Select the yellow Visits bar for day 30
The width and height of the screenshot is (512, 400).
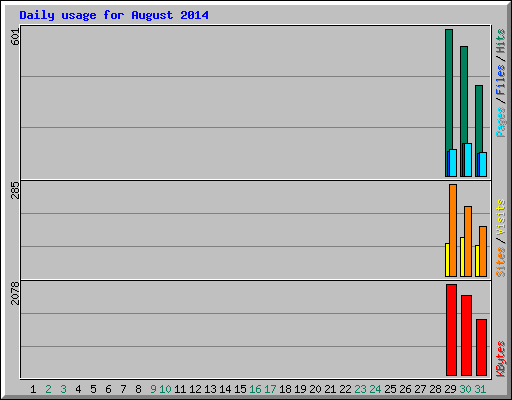pyautogui.click(x=462, y=257)
